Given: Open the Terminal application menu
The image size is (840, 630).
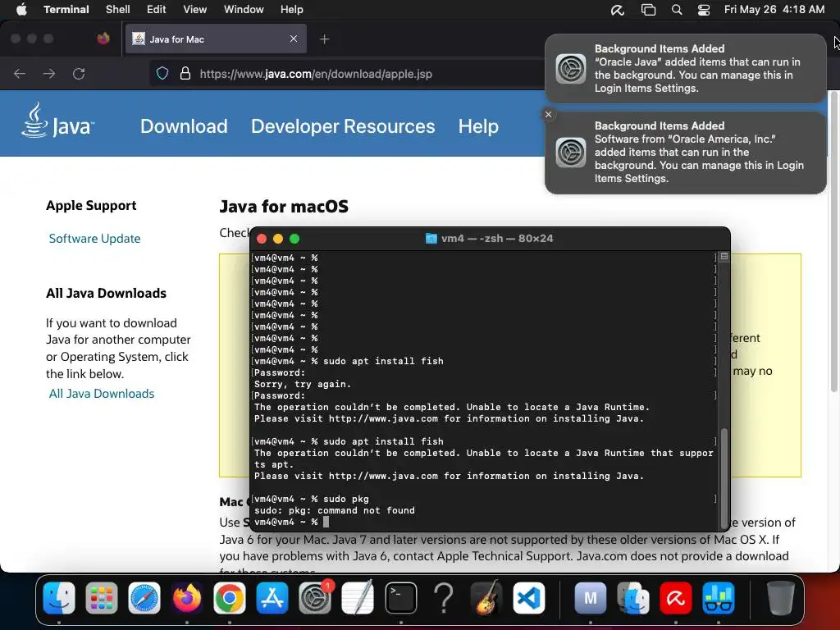Looking at the screenshot, I should click(66, 10).
